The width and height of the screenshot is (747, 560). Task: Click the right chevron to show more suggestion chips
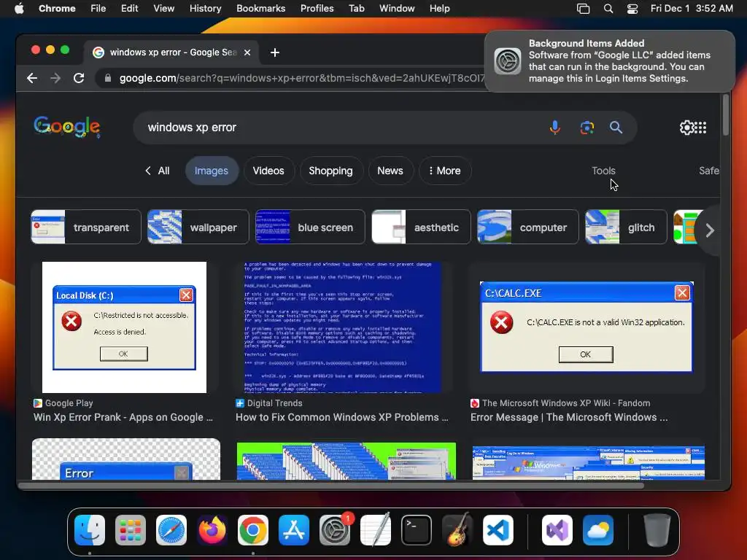(x=709, y=230)
